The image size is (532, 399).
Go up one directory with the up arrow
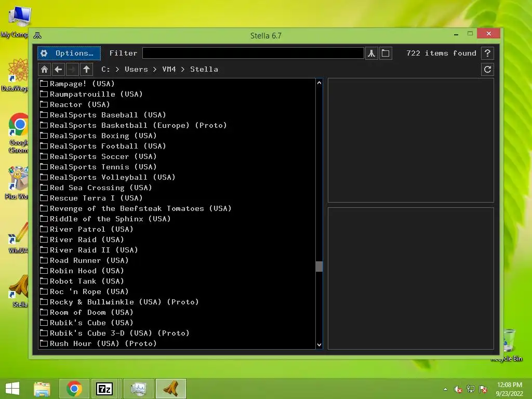tap(86, 70)
